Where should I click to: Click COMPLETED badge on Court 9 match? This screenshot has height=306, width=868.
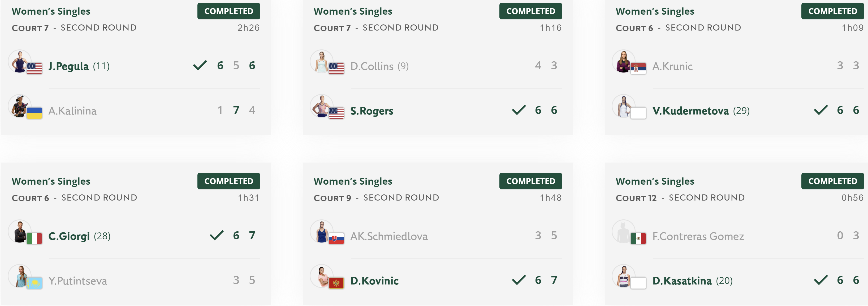531,181
